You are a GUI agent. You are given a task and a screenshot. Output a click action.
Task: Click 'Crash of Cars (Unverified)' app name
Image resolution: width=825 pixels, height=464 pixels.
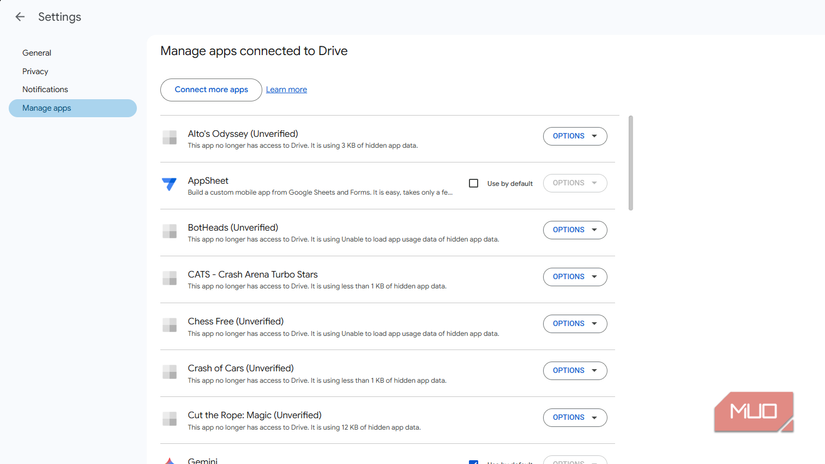(x=240, y=368)
